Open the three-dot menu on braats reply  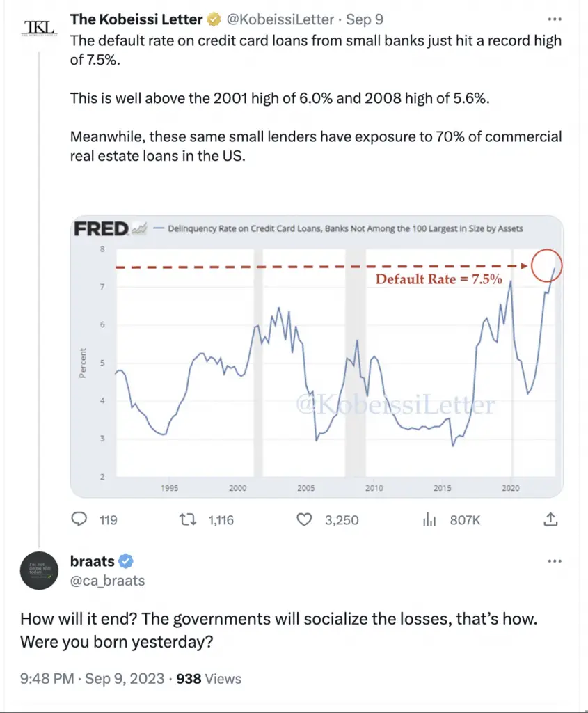[555, 561]
